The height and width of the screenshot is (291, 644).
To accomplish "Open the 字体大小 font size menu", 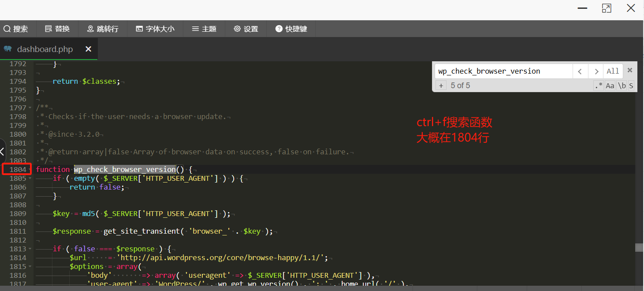I will pos(155,29).
